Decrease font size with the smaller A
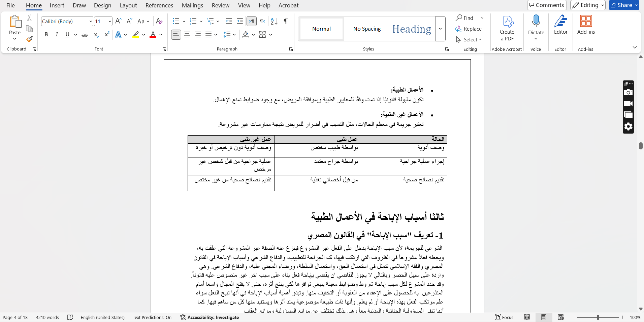644x322 pixels. pos(129,21)
